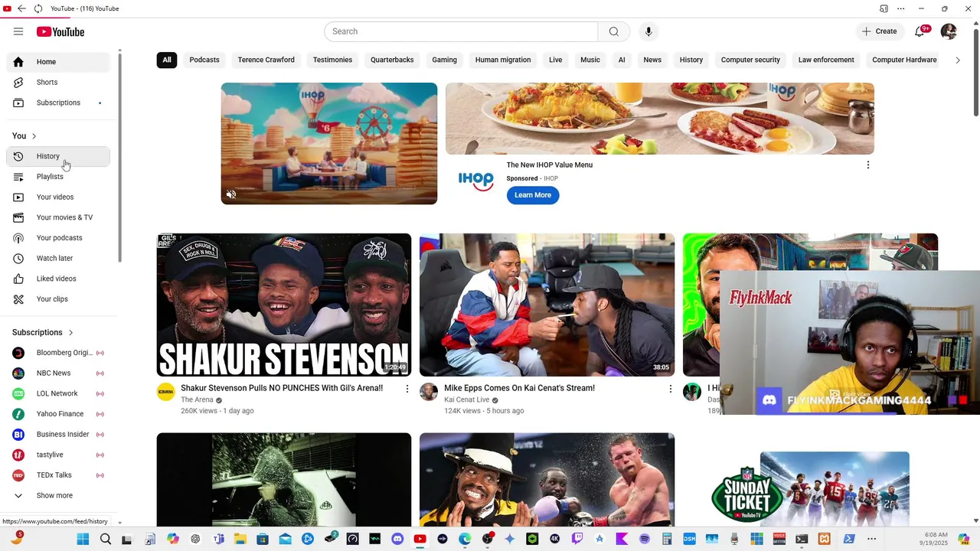Start voice search with microphone

tap(648, 31)
